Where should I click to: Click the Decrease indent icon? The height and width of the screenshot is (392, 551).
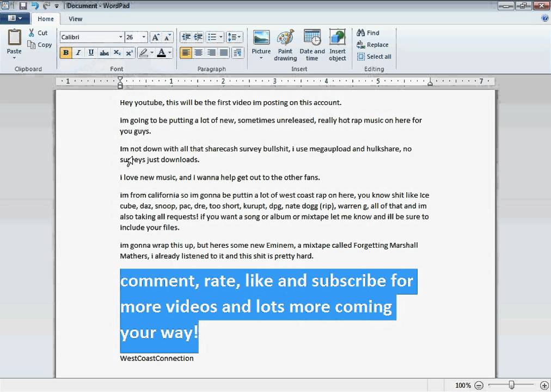click(x=186, y=37)
